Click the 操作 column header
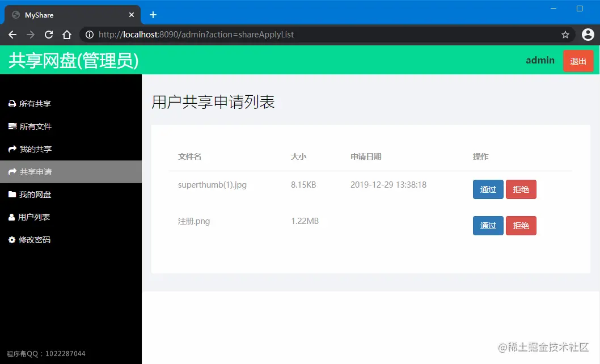The height and width of the screenshot is (364, 600). pos(480,156)
